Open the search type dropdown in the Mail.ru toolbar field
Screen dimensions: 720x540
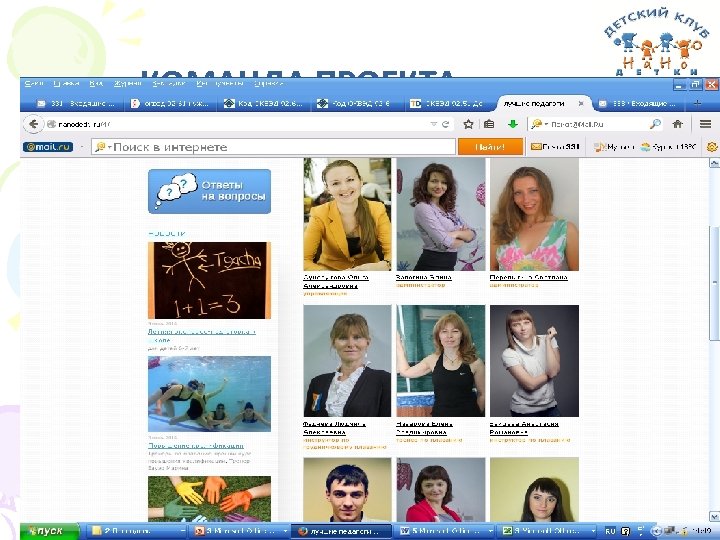[x=110, y=147]
